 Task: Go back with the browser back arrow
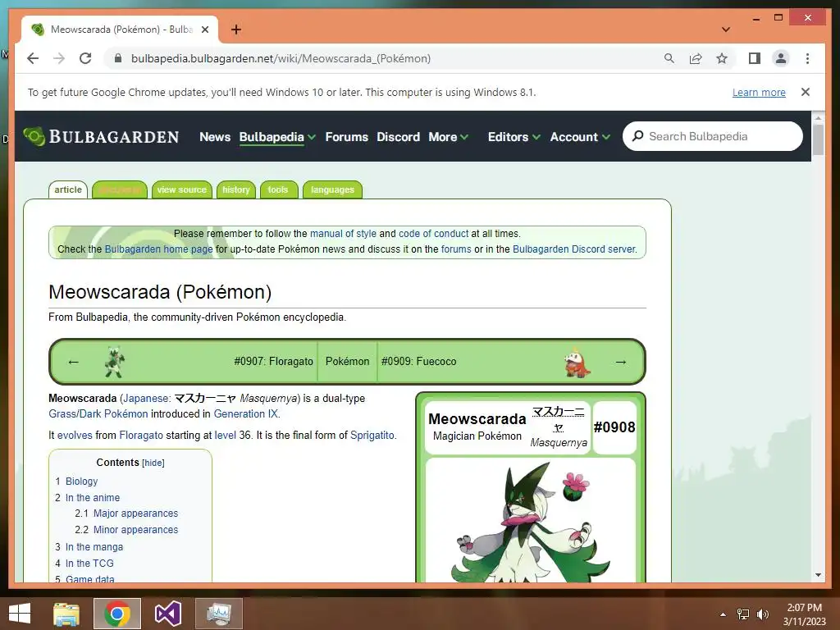pyautogui.click(x=33, y=58)
